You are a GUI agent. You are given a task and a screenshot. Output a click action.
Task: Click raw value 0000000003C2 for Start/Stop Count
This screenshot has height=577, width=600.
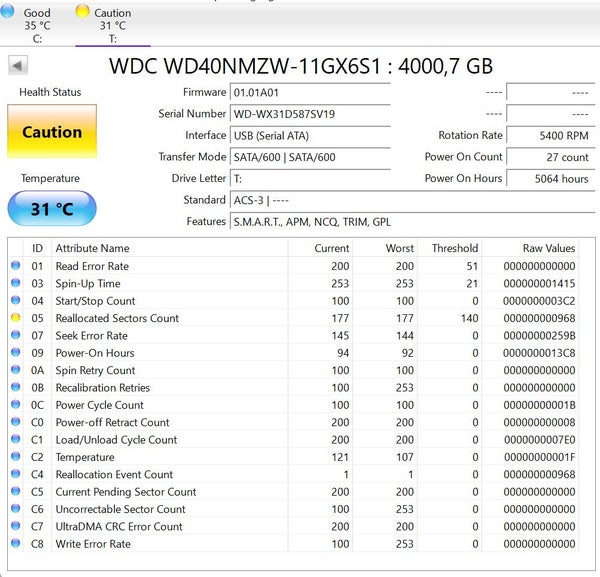(539, 301)
